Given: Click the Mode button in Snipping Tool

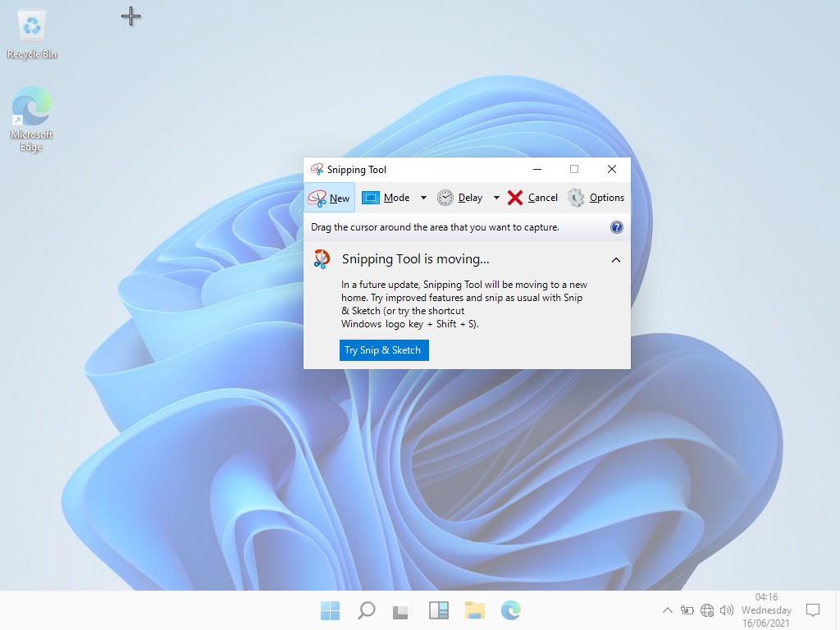Looking at the screenshot, I should coord(386,198).
